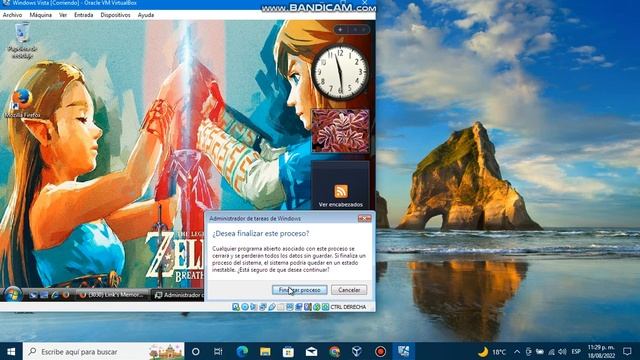Click the shared folders icon in VirtualBox status bar
The image size is (640, 360).
pos(280,307)
